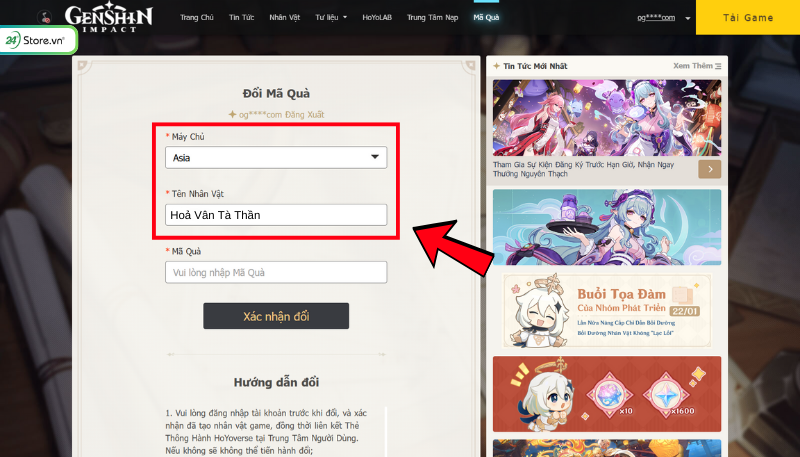Click the Đăng Xuất link
This screenshot has height=457, width=800.
tap(305, 115)
